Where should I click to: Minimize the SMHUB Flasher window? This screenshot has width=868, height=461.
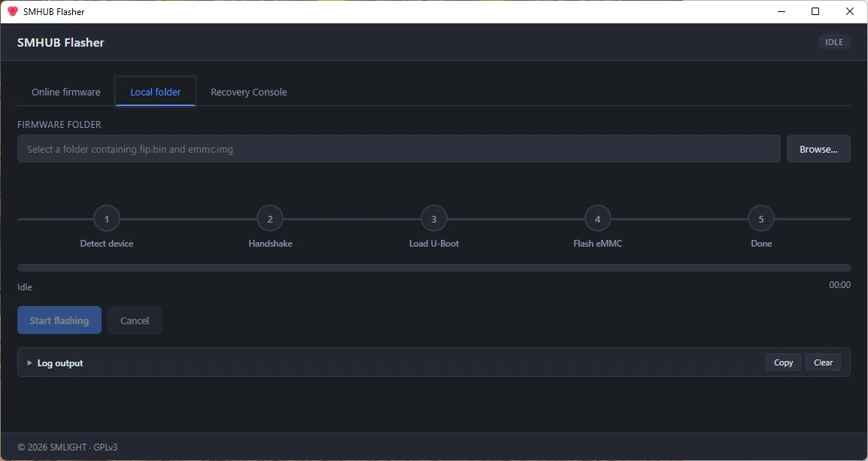click(781, 11)
